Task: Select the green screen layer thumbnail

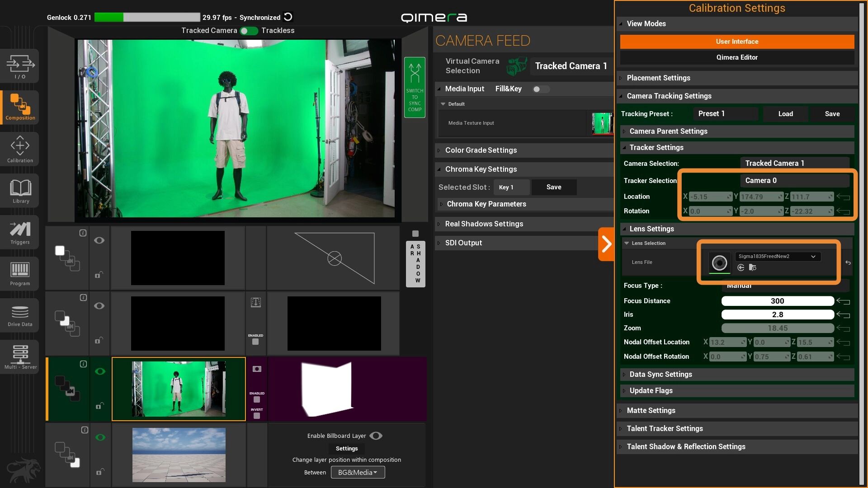Action: click(x=179, y=389)
